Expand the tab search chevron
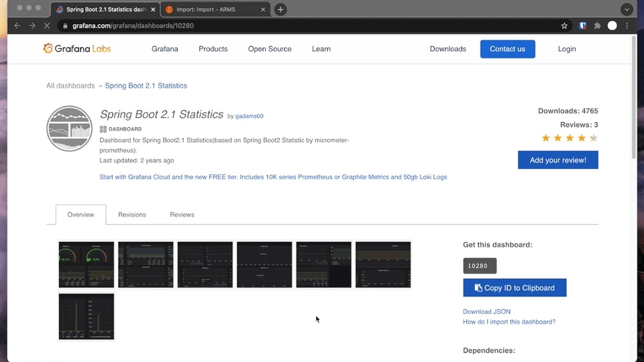Image resolution: width=644 pixels, height=362 pixels. [627, 9]
